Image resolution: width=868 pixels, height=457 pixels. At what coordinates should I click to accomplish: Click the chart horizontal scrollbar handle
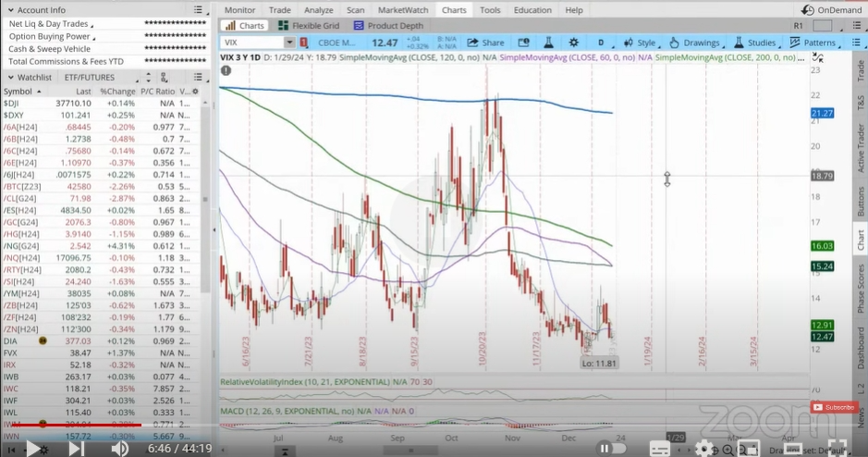coord(410,451)
